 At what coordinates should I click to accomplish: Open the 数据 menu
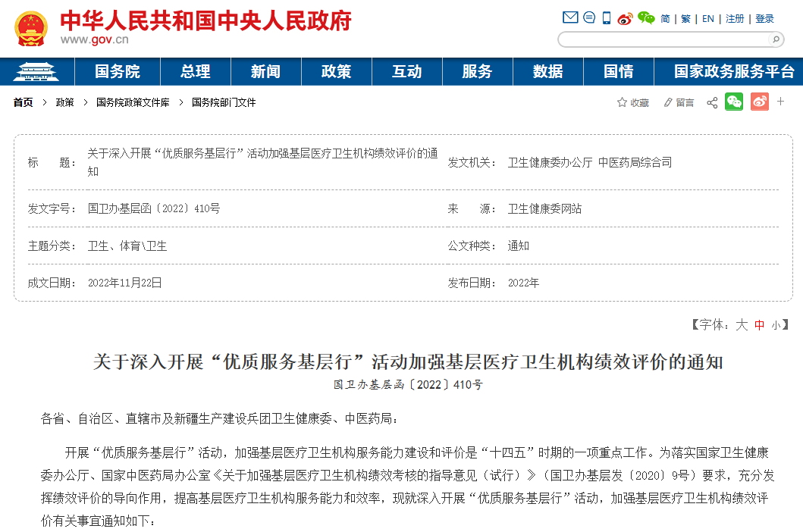point(548,72)
